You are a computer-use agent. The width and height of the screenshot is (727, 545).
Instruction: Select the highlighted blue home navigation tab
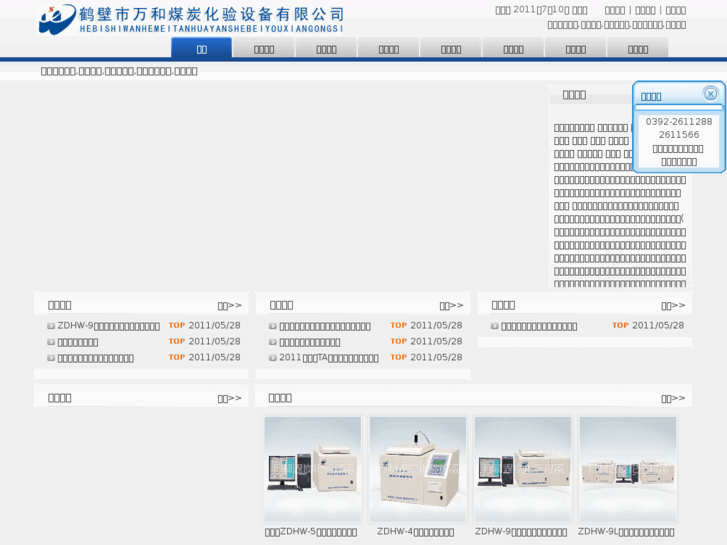[201, 48]
